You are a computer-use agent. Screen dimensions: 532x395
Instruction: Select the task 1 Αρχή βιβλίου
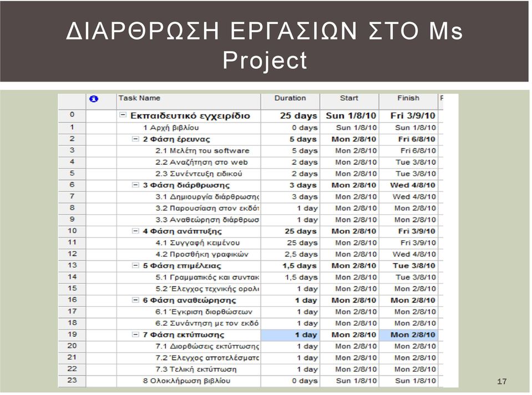(x=171, y=128)
